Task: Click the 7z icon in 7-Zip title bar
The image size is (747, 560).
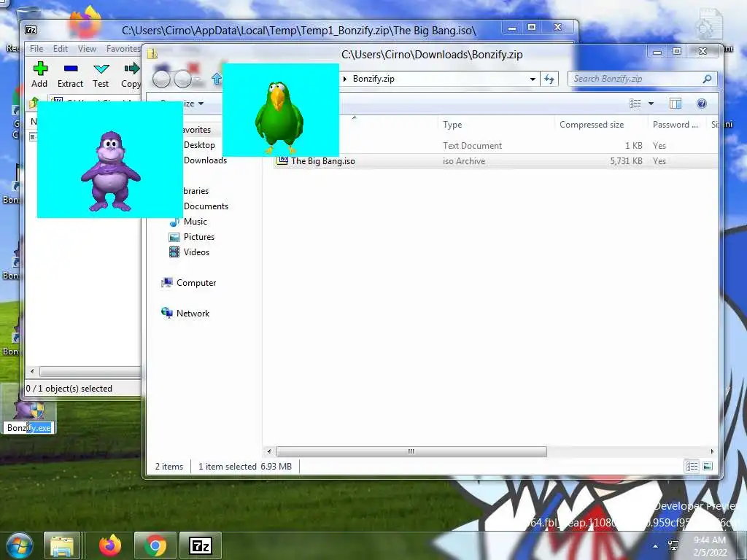Action: tap(31, 30)
